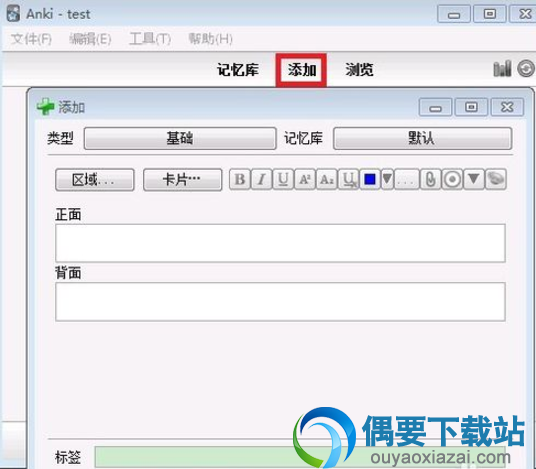Viewport: 536px width, 469px height.
Task: Record audio with the circle icon
Action: [x=452, y=179]
